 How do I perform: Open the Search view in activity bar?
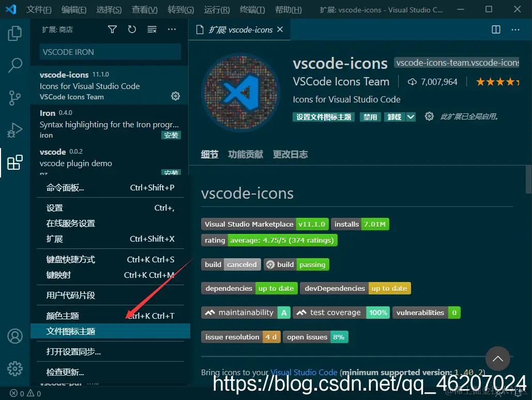point(14,65)
